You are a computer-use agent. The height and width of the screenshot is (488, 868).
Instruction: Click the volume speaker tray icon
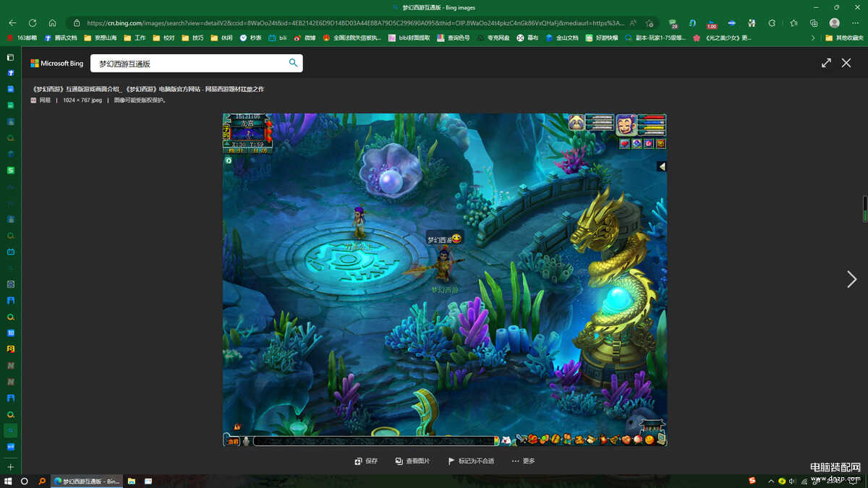coord(793,481)
